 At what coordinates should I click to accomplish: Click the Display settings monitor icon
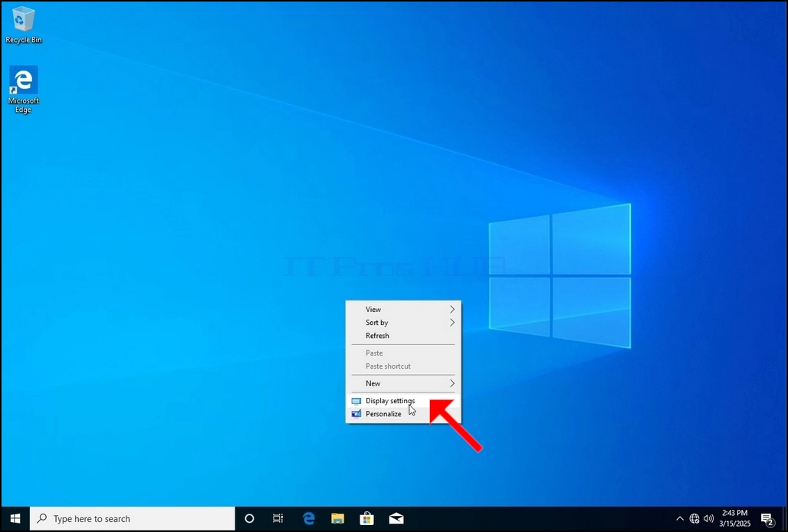356,401
